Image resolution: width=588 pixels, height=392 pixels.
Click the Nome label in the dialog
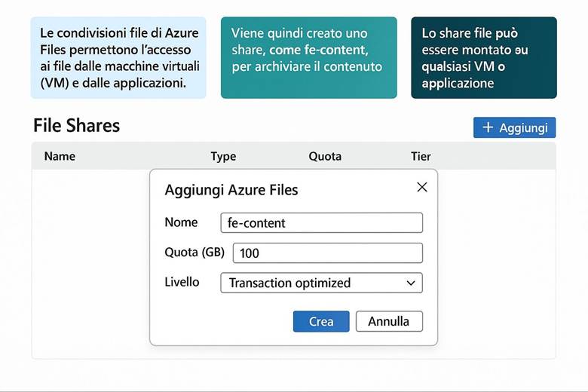[181, 222]
